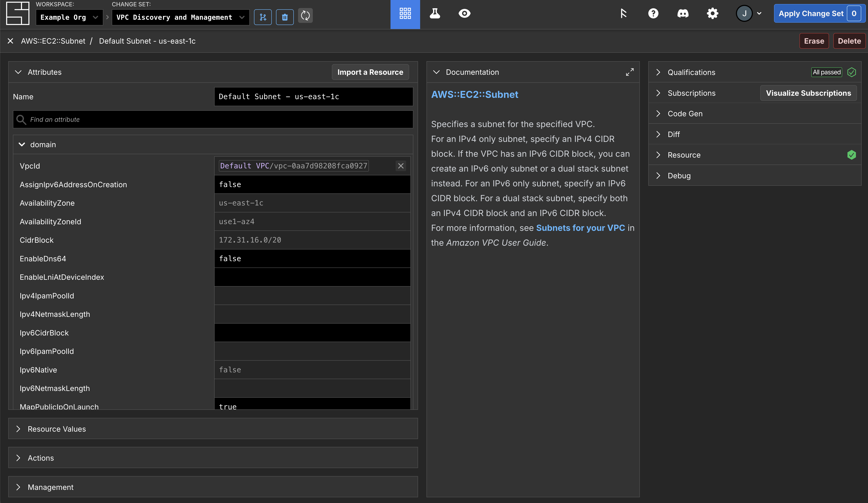
Task: Click the Ipv4NetmaskLength field
Action: point(312,314)
